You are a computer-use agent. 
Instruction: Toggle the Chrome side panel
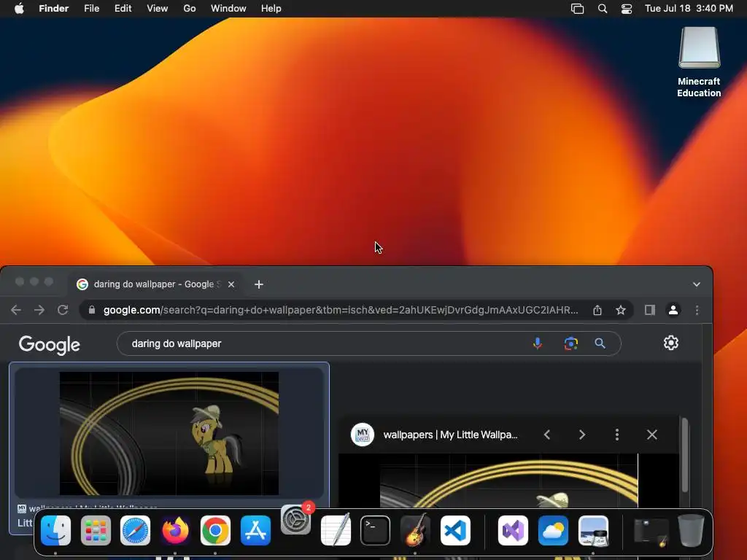(x=650, y=310)
